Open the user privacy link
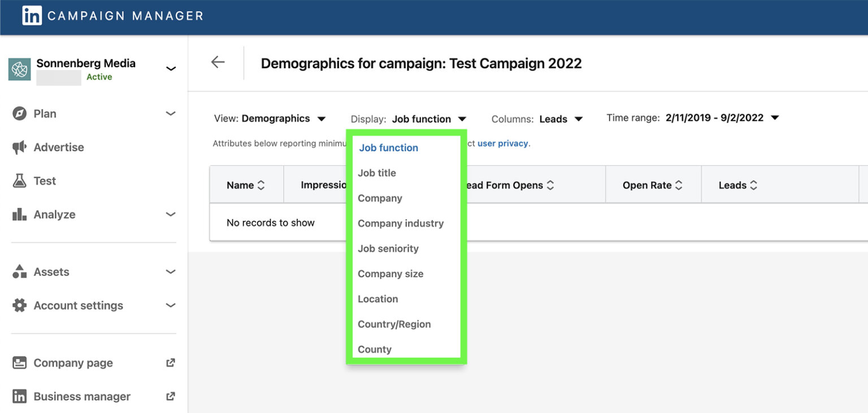 [x=502, y=144]
